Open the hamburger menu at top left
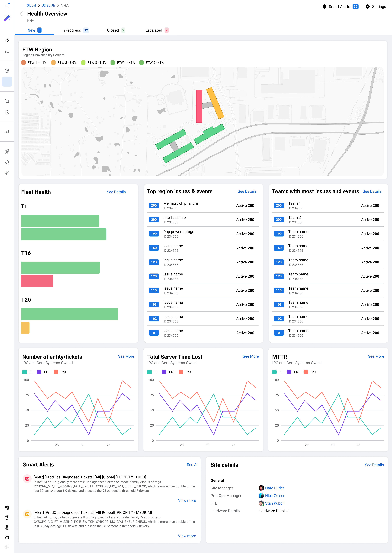This screenshot has width=392, height=553. tap(7, 6)
